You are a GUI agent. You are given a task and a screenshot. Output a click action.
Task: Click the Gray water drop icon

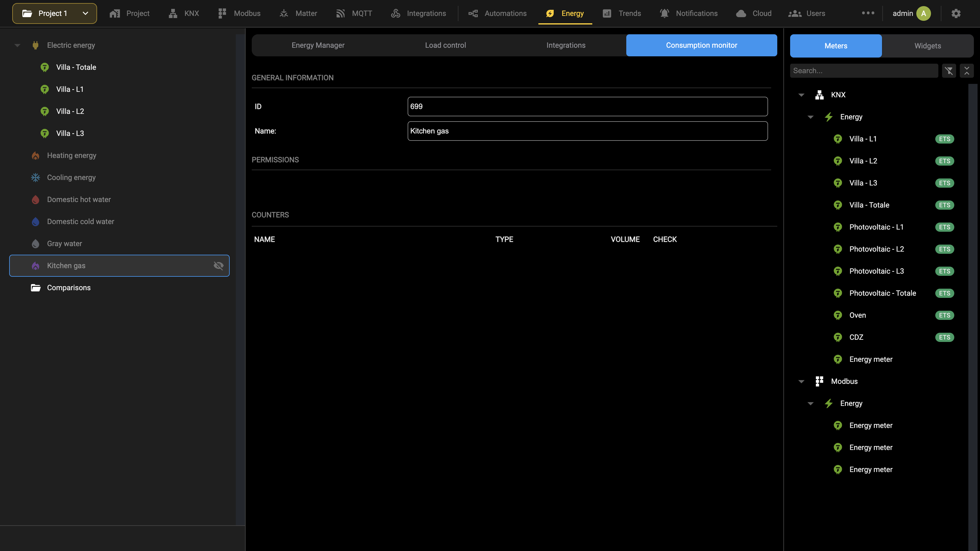[36, 244]
